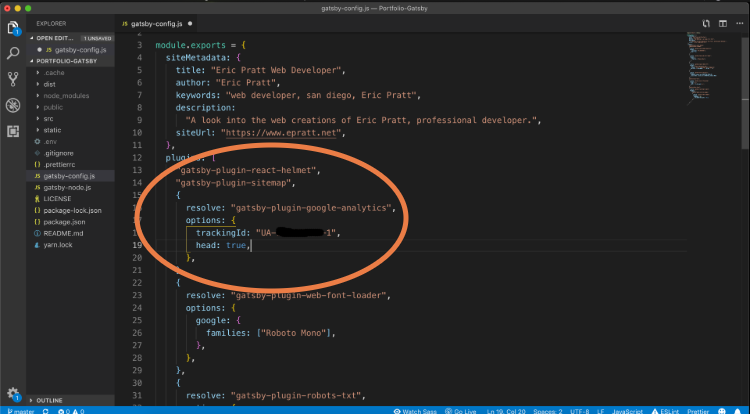The image size is (750, 414).
Task: Select gatsby-config.js in the project tree
Action: pyautogui.click(x=71, y=176)
